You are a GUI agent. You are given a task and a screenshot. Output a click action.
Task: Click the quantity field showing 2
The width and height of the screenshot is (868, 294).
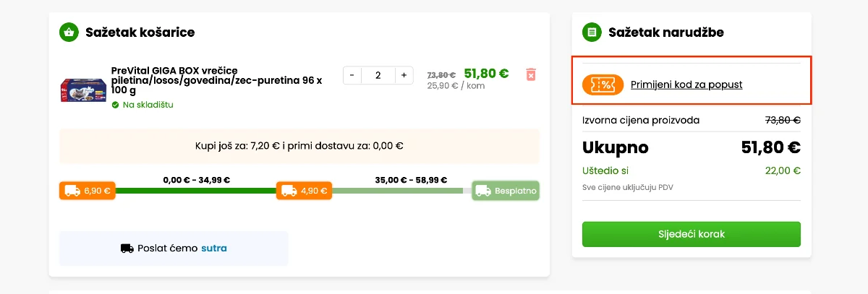[x=378, y=75]
